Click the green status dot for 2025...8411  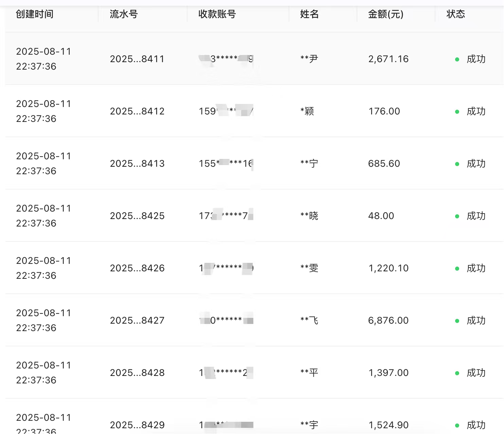457,59
